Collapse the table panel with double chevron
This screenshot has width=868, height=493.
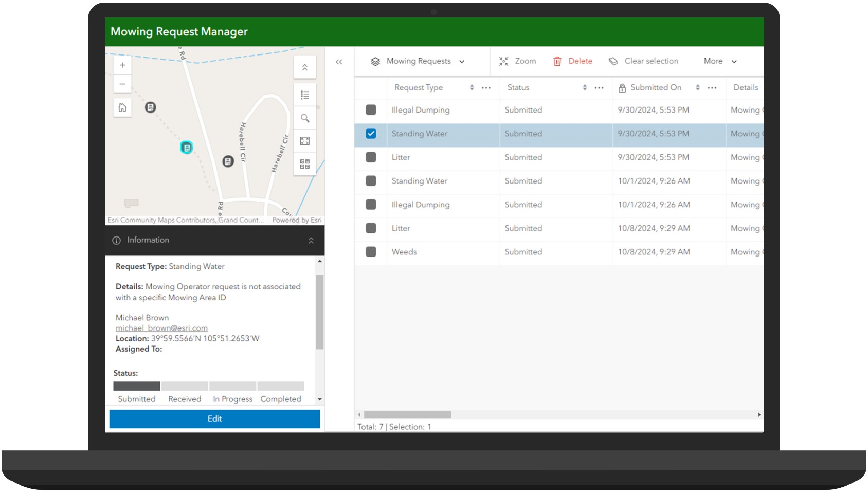pyautogui.click(x=339, y=61)
